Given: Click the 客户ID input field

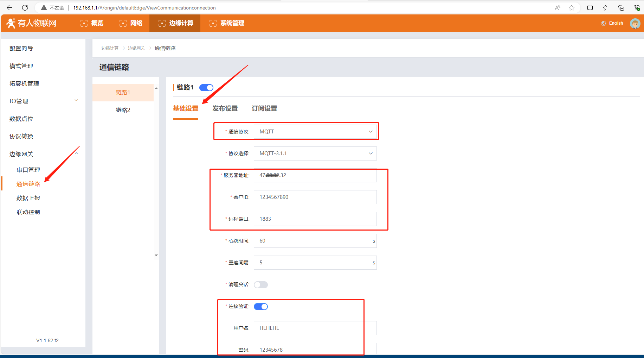Looking at the screenshot, I should pos(315,197).
